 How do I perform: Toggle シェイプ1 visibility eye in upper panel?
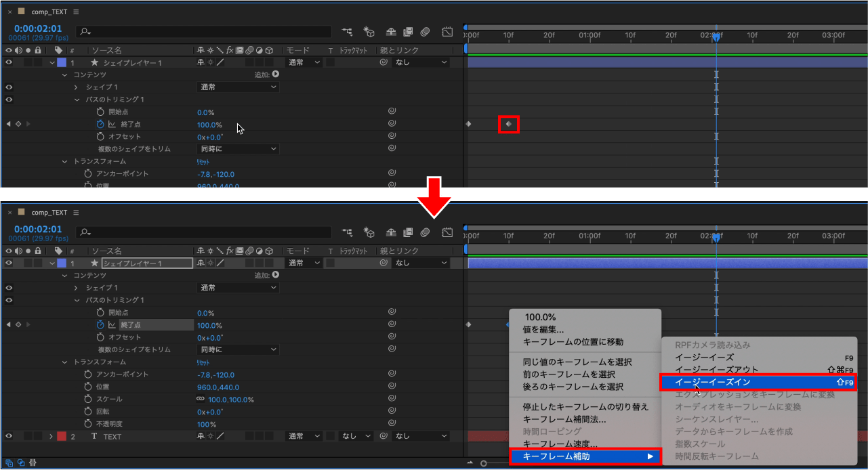point(9,87)
